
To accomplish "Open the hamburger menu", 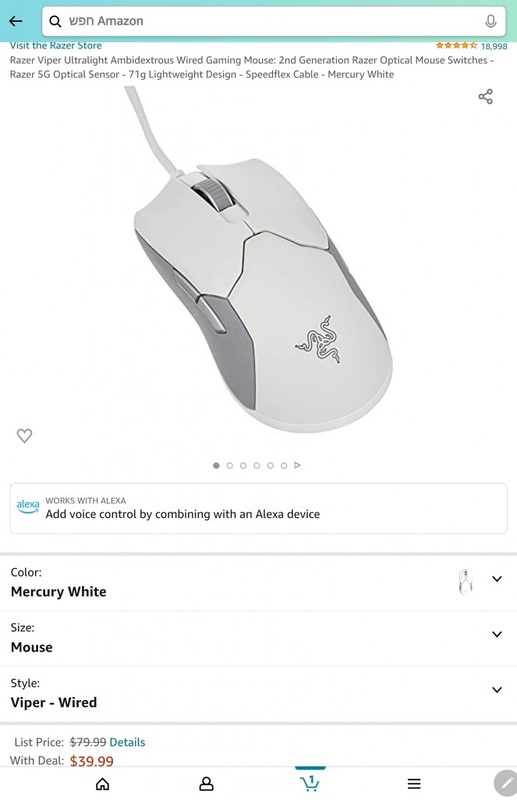I will point(414,784).
